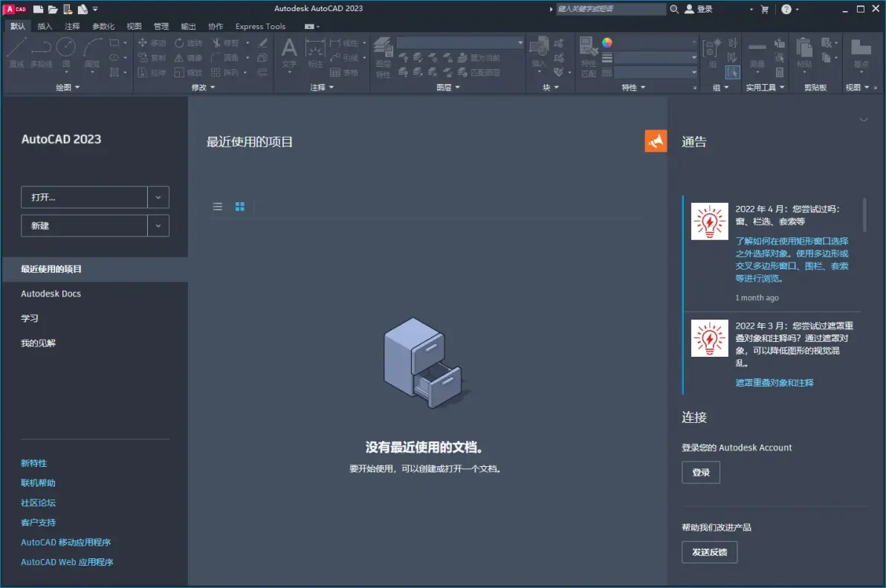Expand the 新建 dropdown arrow
886x588 pixels.
point(158,226)
